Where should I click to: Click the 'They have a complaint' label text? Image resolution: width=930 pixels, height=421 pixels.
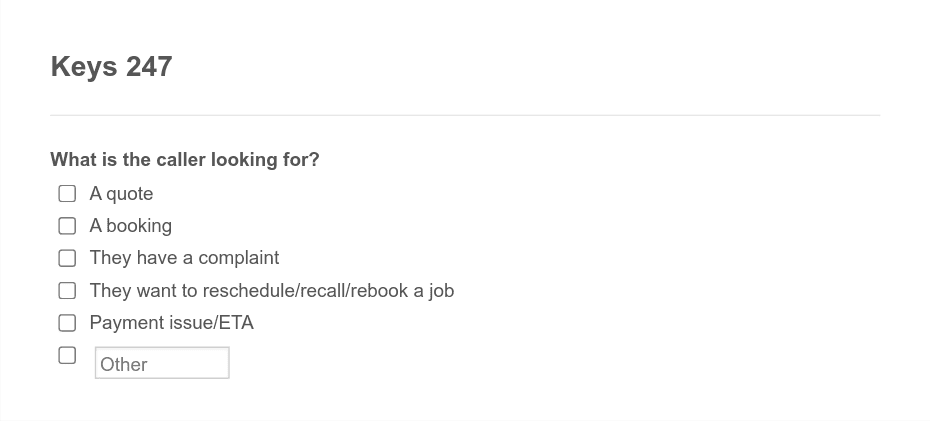click(184, 258)
